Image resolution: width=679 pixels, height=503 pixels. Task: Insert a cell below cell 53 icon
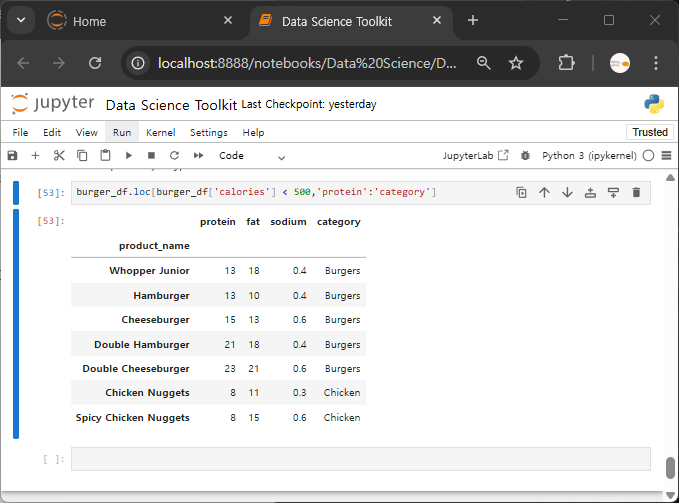click(613, 193)
